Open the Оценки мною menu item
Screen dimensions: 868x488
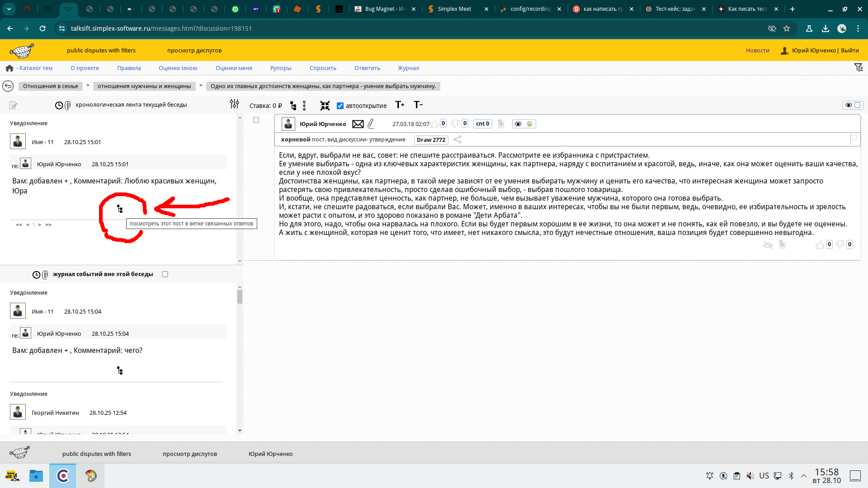point(178,68)
